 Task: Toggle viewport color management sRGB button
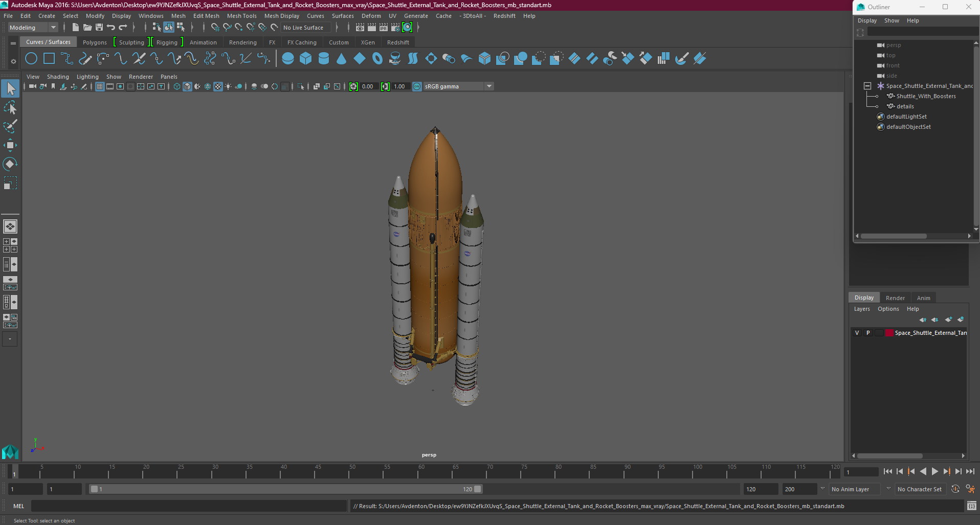(x=417, y=86)
